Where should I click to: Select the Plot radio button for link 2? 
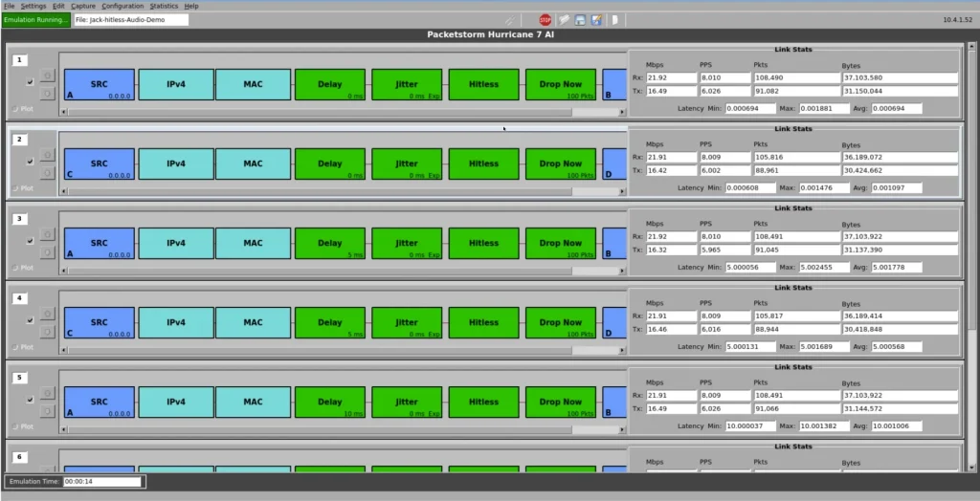[15, 188]
